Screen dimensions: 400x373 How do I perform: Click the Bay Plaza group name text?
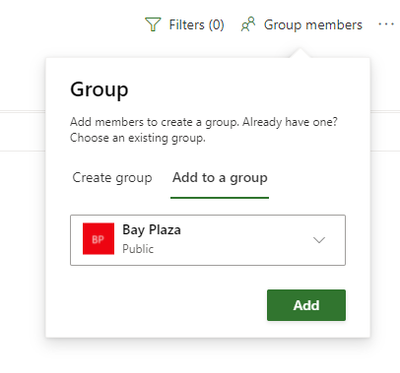[x=152, y=230]
